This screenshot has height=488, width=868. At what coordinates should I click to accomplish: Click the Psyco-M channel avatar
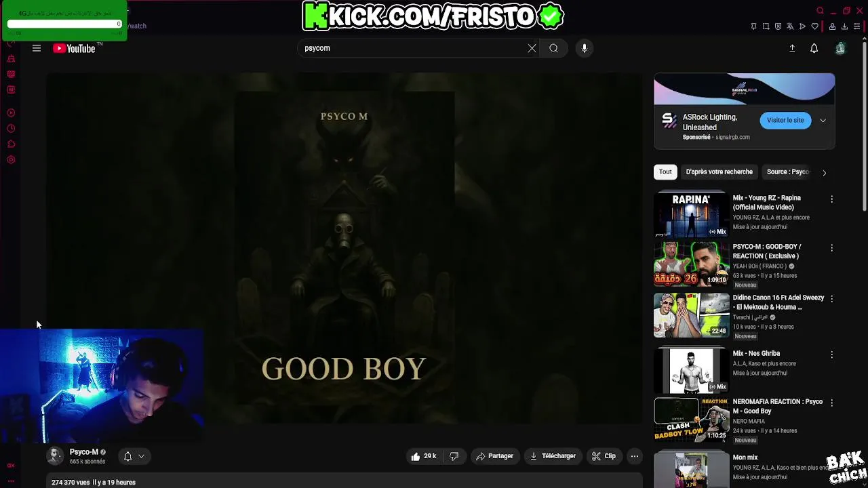[x=55, y=456]
